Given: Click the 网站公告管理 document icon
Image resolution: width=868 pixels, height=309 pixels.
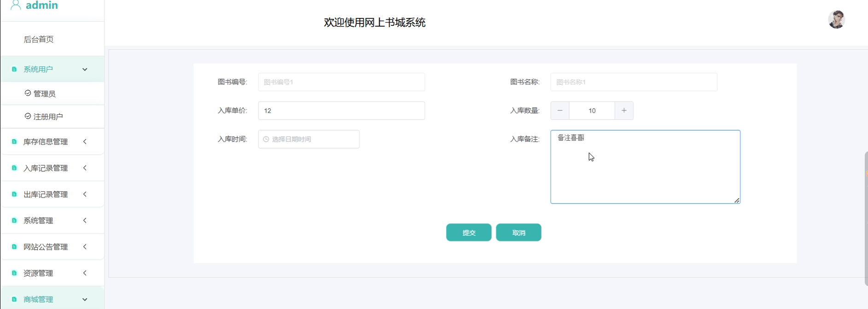Looking at the screenshot, I should [14, 246].
